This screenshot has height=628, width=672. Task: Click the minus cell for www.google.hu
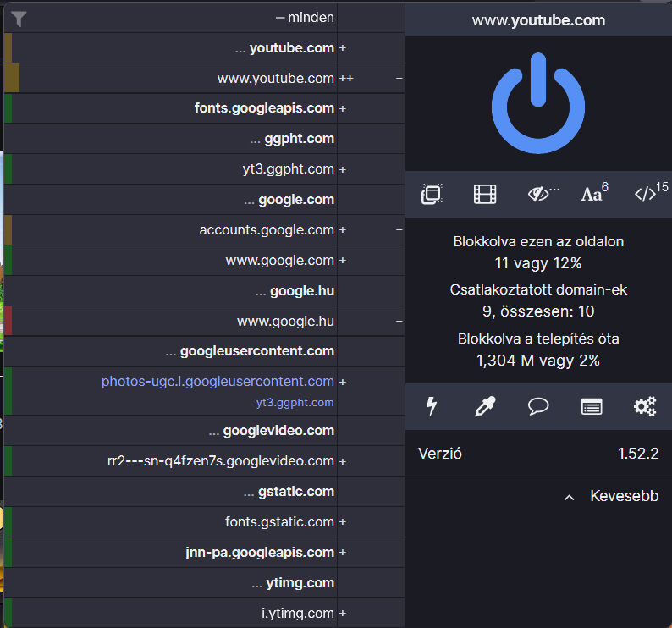click(x=371, y=322)
